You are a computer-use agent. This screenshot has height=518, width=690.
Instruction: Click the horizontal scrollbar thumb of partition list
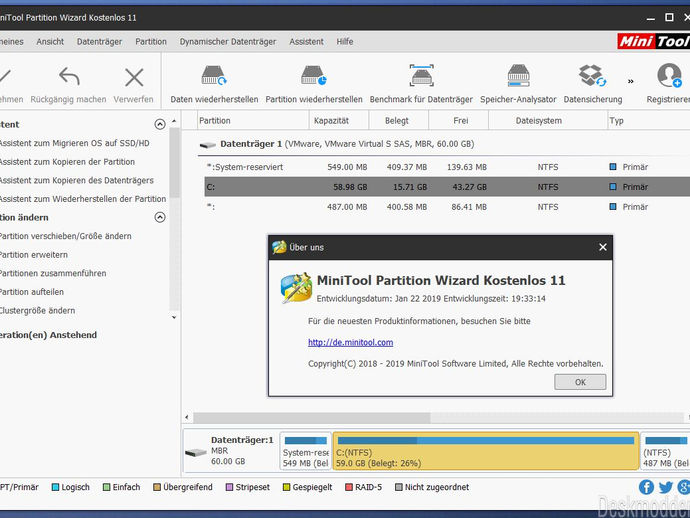tap(312, 417)
